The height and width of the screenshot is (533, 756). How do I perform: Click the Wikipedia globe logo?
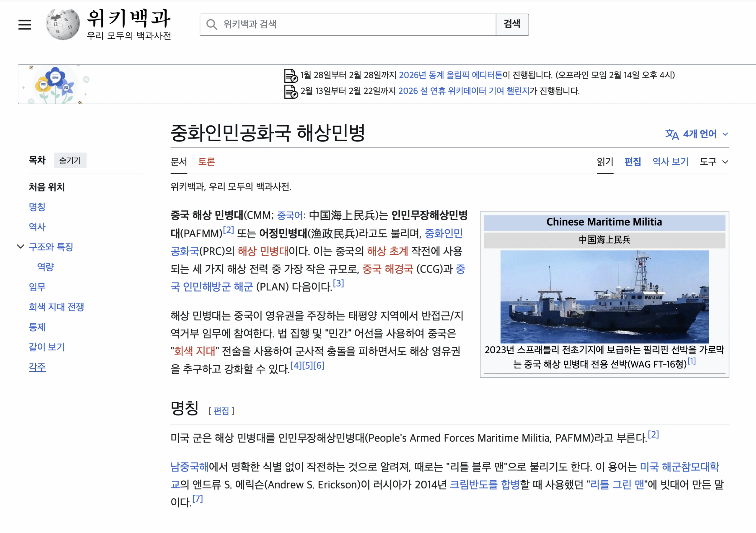coord(63,25)
